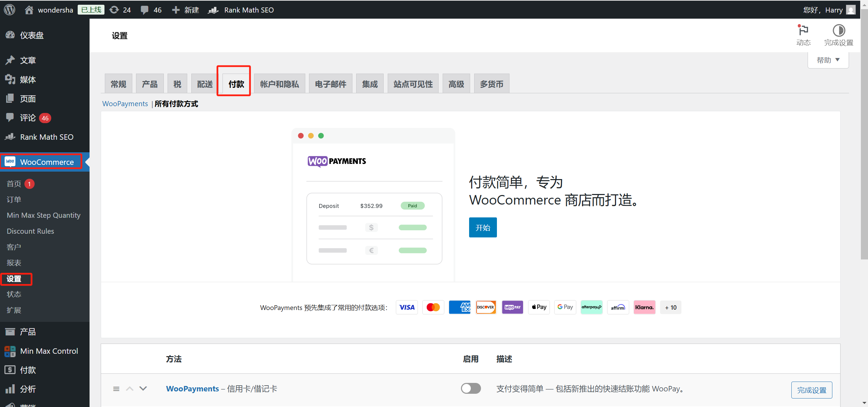Switch to the 电子邮件 settings tab

coord(330,83)
